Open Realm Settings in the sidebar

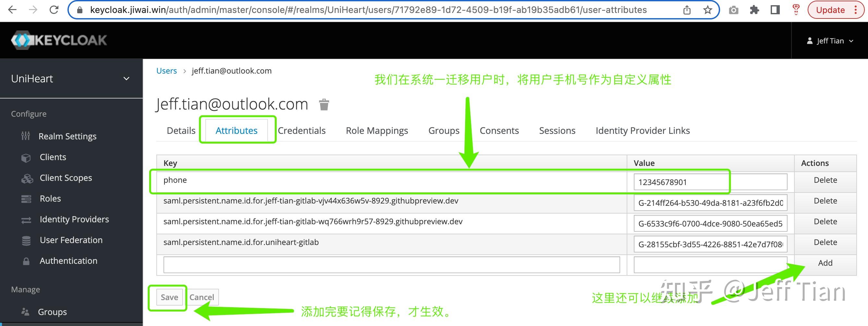pyautogui.click(x=67, y=136)
